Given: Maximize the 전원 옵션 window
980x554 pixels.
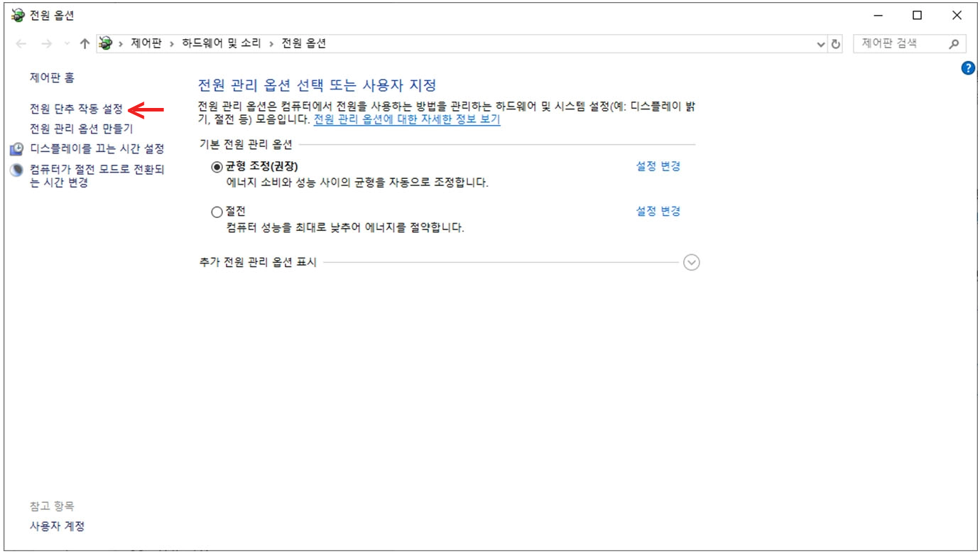Looking at the screenshot, I should [917, 15].
